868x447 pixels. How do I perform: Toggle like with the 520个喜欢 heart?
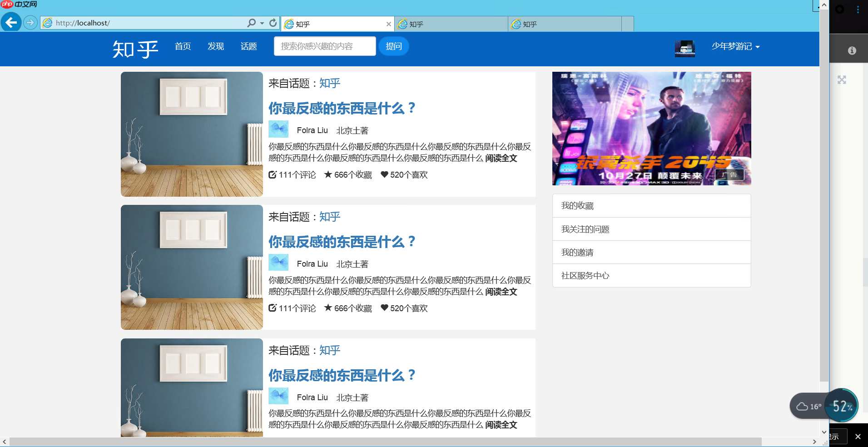384,174
